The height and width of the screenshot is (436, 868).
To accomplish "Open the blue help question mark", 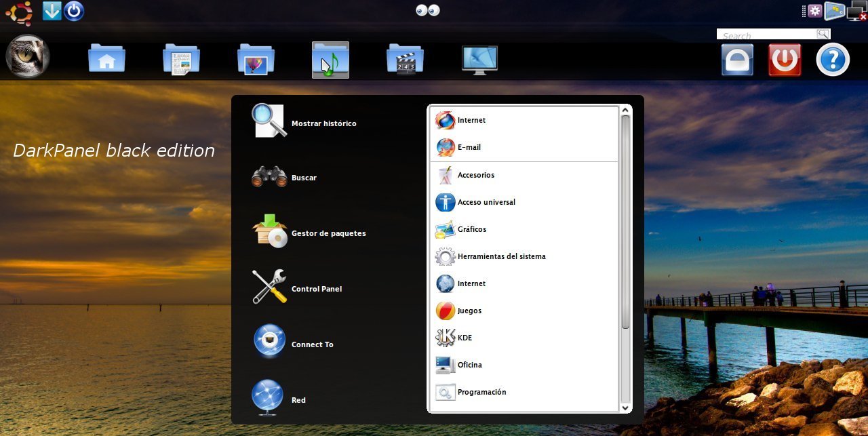I will click(x=833, y=60).
